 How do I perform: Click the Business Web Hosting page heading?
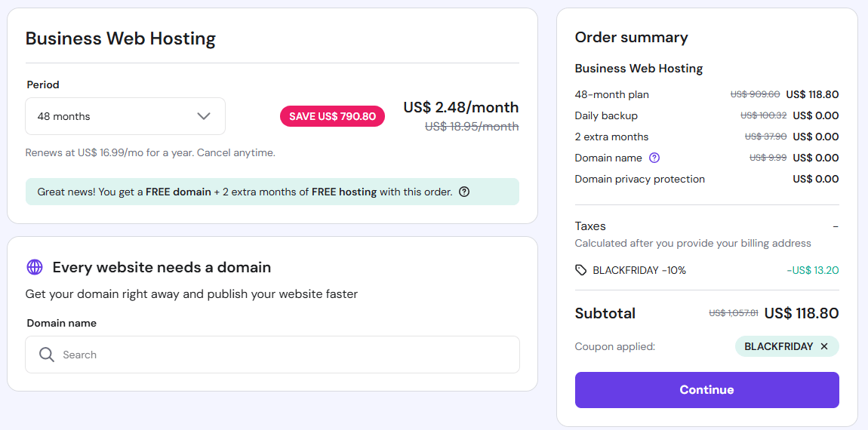121,38
